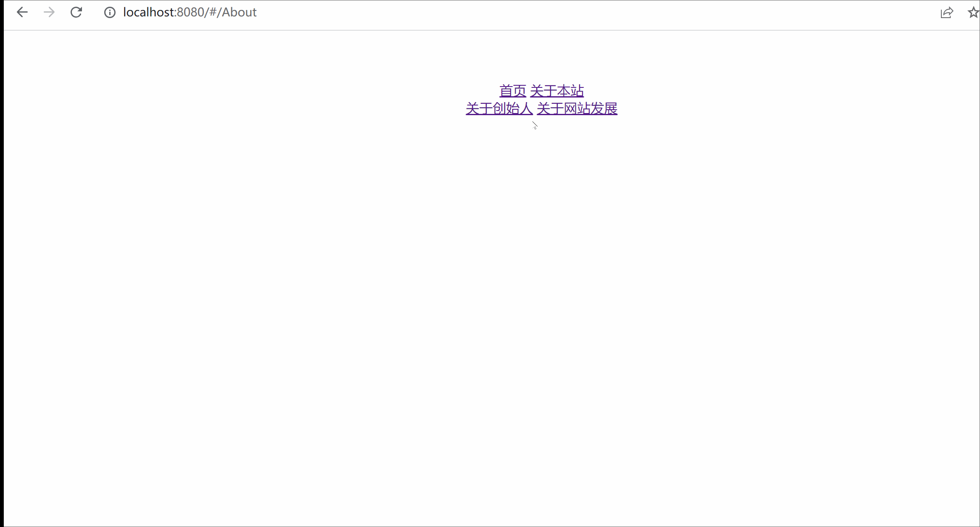The width and height of the screenshot is (980, 527).
Task: Click the localhost:8080/#/About URL text
Action: (190, 13)
